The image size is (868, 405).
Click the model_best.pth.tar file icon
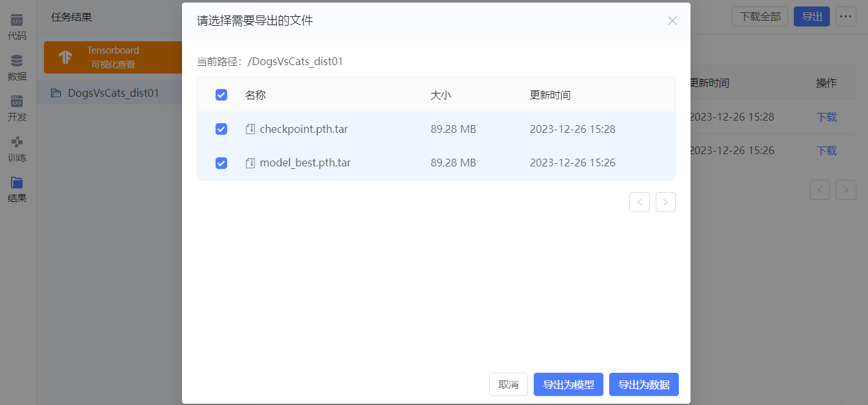[250, 163]
